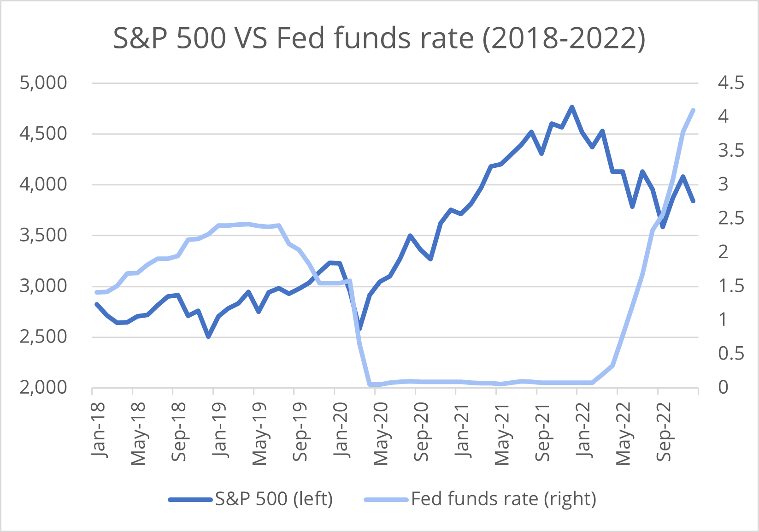The width and height of the screenshot is (759, 532).
Task: Click the 4.5 right axis label
Action: pyautogui.click(x=731, y=83)
